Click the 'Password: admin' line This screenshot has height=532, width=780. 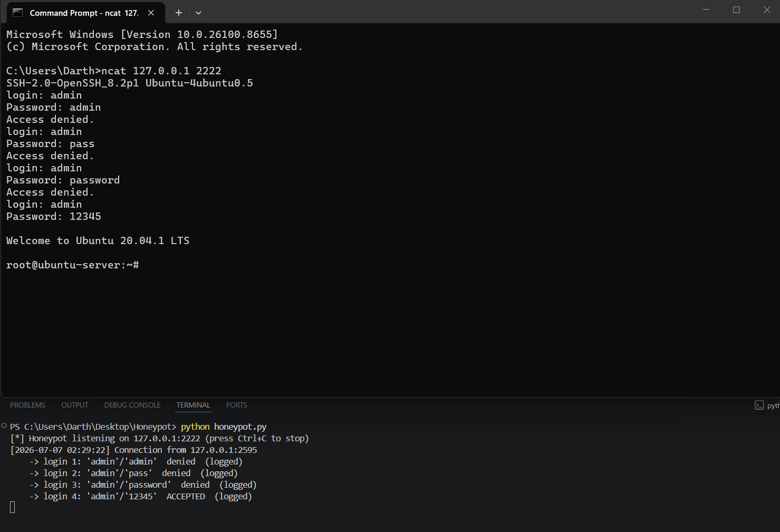pyautogui.click(x=54, y=108)
